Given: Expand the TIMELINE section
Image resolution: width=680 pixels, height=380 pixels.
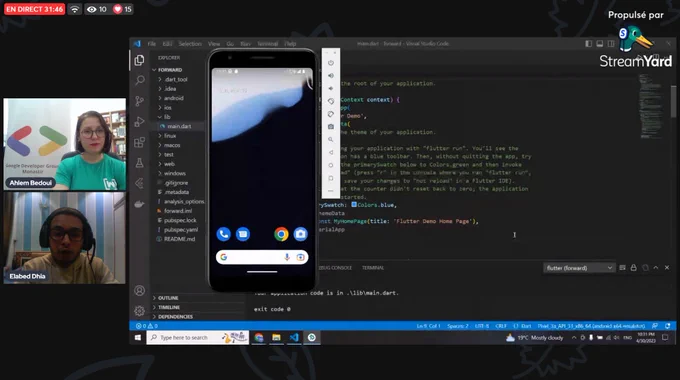Looking at the screenshot, I should tap(169, 307).
